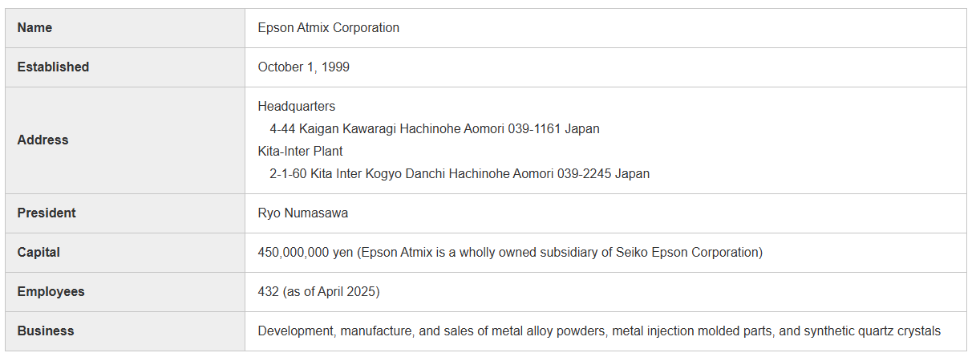Screen dimensions: 980x361
Task: Click the Address row header
Action: 43,140
